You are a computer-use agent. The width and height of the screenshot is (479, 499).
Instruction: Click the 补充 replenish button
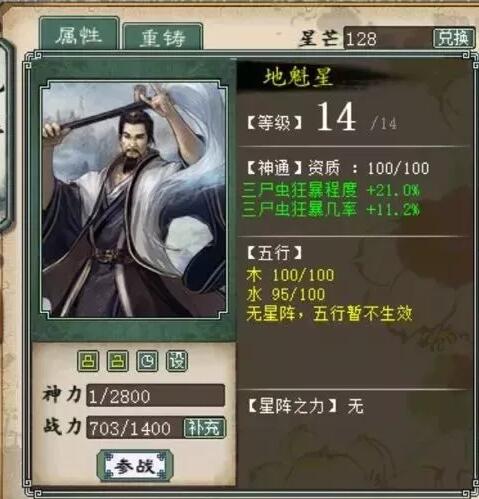[x=205, y=427]
